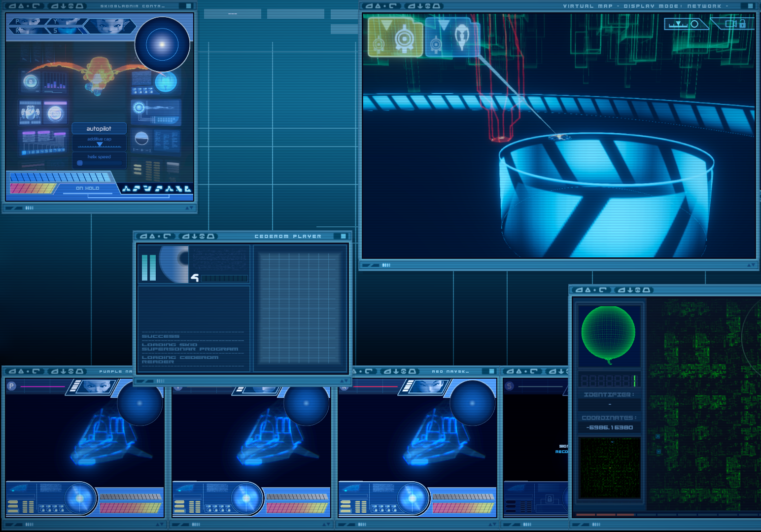Click the CEDEROM Player progress bar
Image resolution: width=761 pixels, height=532 pixels.
click(x=224, y=279)
